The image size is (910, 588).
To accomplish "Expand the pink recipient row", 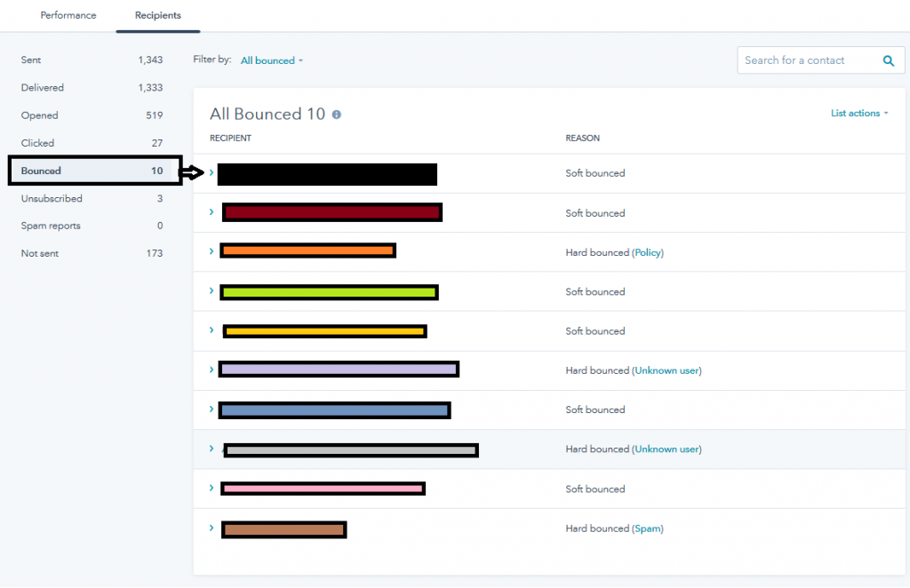I will click(212, 488).
